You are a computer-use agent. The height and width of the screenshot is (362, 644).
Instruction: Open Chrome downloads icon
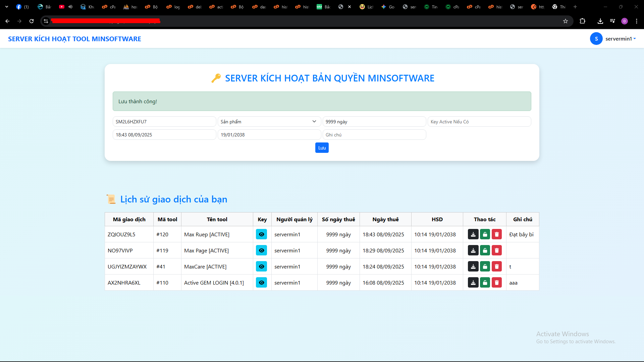click(x=600, y=21)
